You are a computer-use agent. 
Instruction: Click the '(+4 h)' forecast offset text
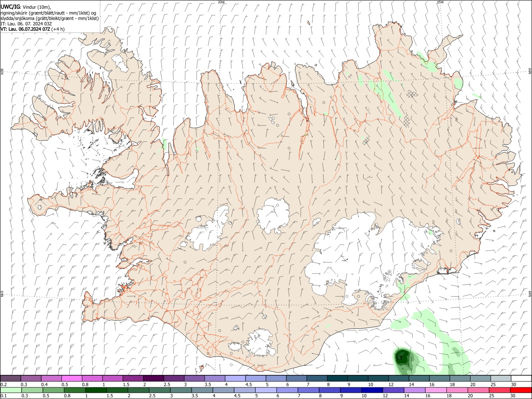coord(59,29)
